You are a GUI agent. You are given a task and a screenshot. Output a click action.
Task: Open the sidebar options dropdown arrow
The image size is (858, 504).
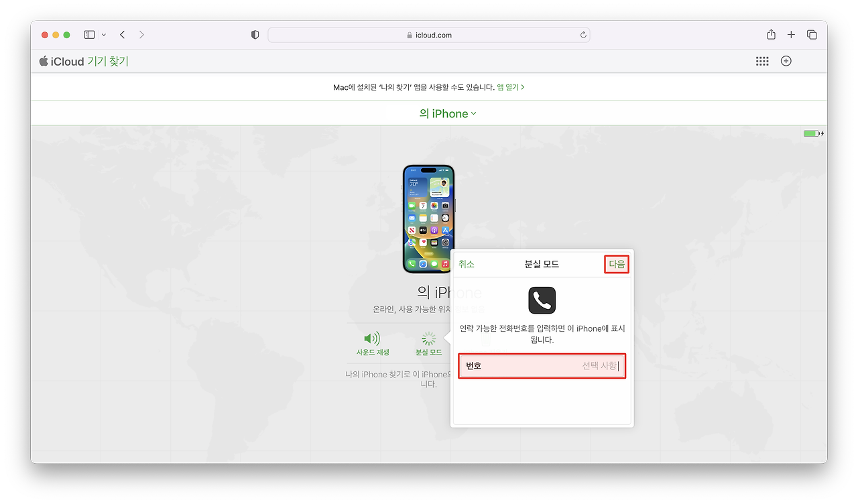click(x=104, y=35)
